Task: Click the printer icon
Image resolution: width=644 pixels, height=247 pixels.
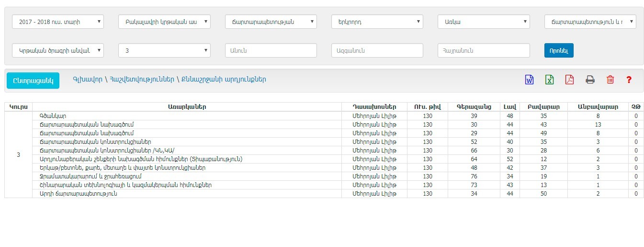Action: coord(590,80)
